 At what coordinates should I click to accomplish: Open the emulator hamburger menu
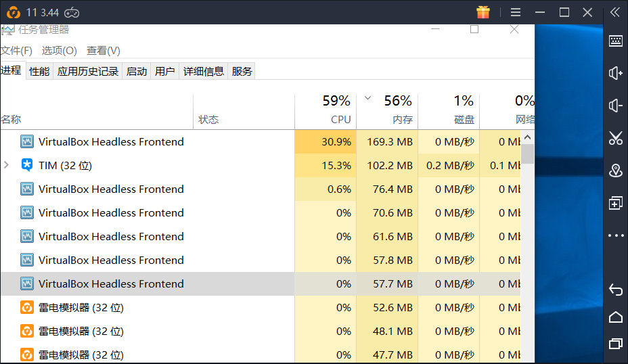tap(516, 12)
